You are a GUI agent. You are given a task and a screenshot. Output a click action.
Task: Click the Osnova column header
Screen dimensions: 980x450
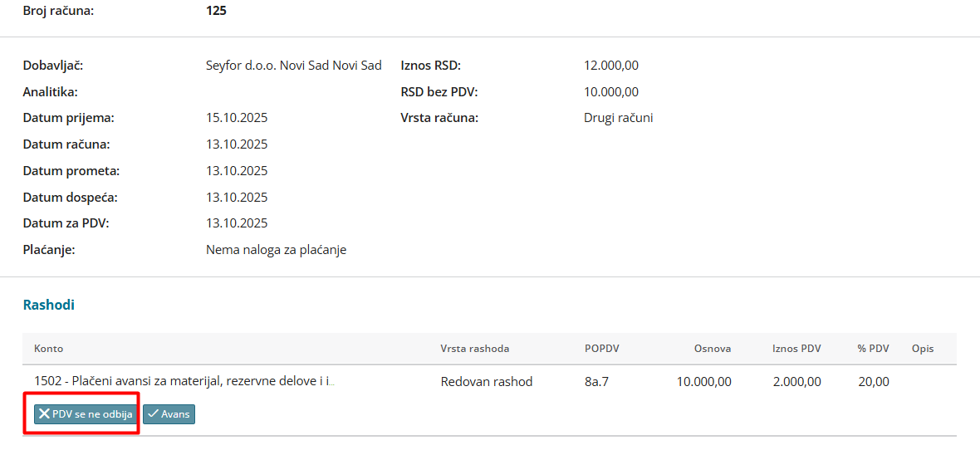(713, 349)
